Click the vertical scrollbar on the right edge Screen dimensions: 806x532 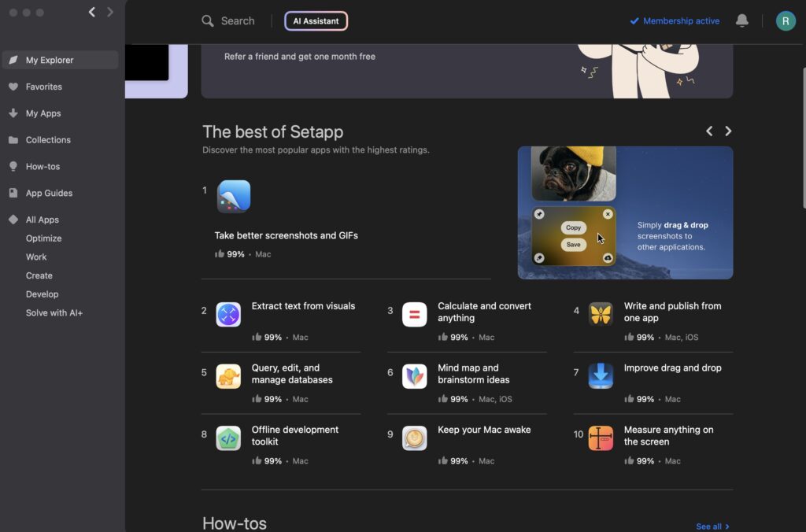803,138
